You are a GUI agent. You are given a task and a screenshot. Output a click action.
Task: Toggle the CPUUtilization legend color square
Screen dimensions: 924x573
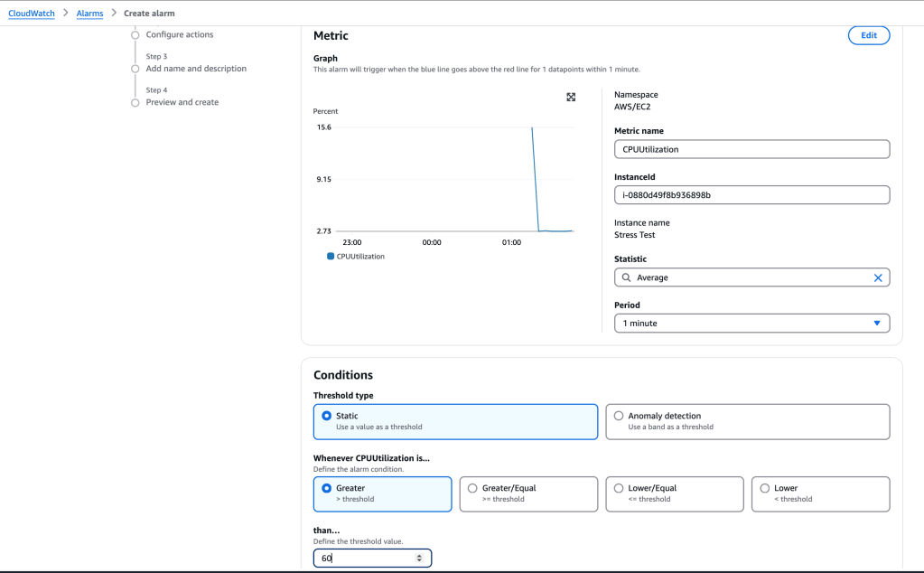point(331,257)
